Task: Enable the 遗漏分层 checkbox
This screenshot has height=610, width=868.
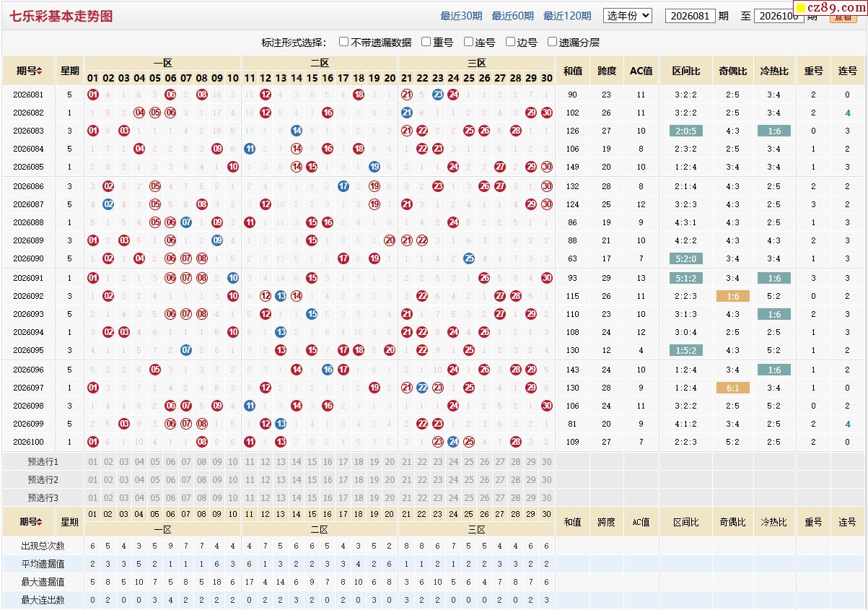Action: point(553,42)
